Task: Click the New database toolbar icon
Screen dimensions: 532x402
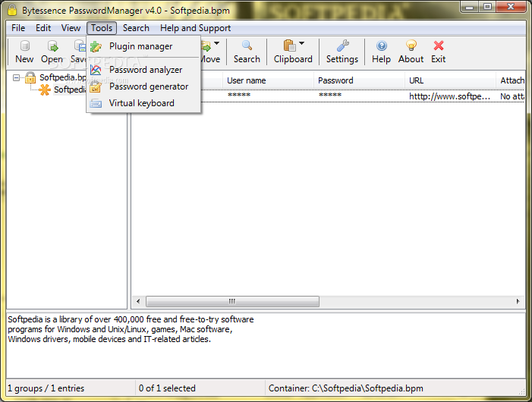Action: pos(24,46)
